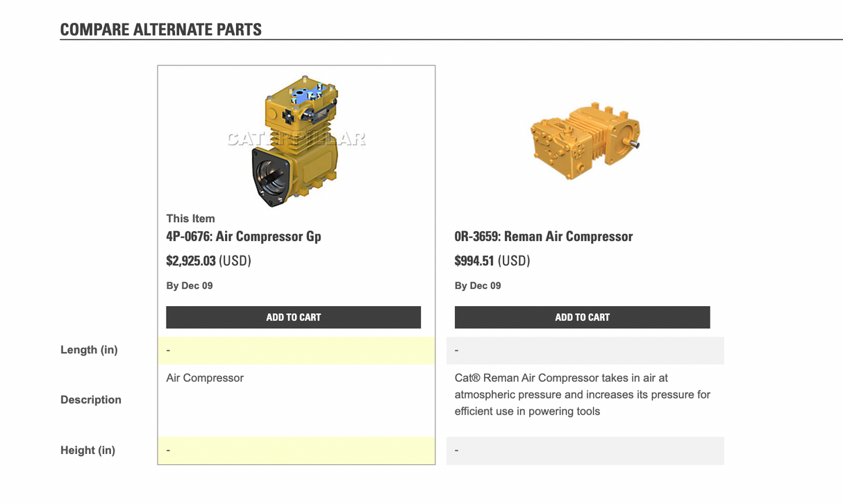Select the Description row label
The height and width of the screenshot is (504, 843).
click(x=91, y=400)
